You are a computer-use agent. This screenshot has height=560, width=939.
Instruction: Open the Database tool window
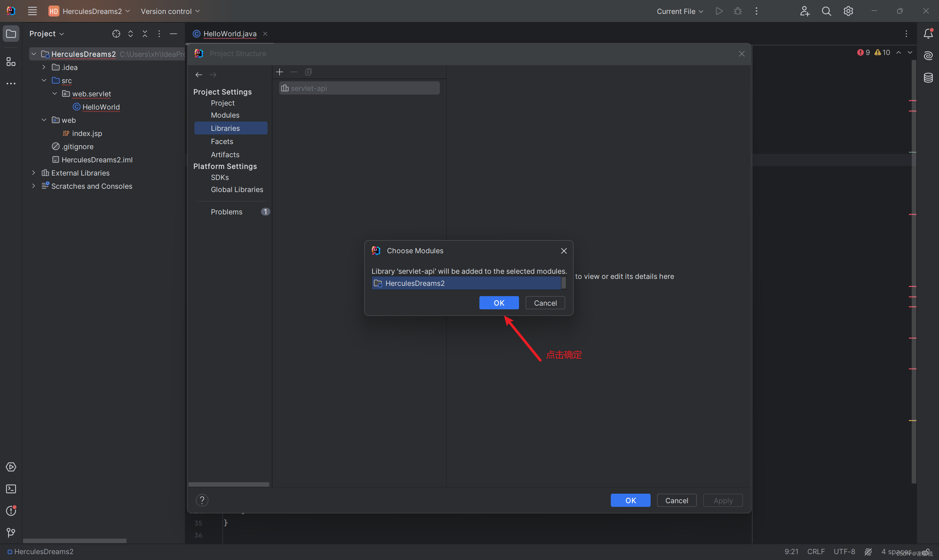(x=928, y=78)
